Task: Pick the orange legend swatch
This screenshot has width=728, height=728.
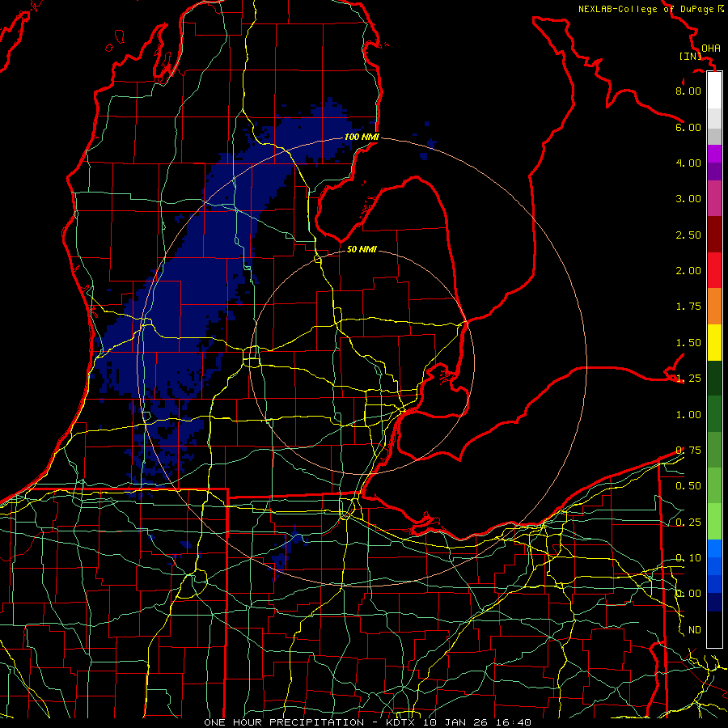Action: (714, 306)
